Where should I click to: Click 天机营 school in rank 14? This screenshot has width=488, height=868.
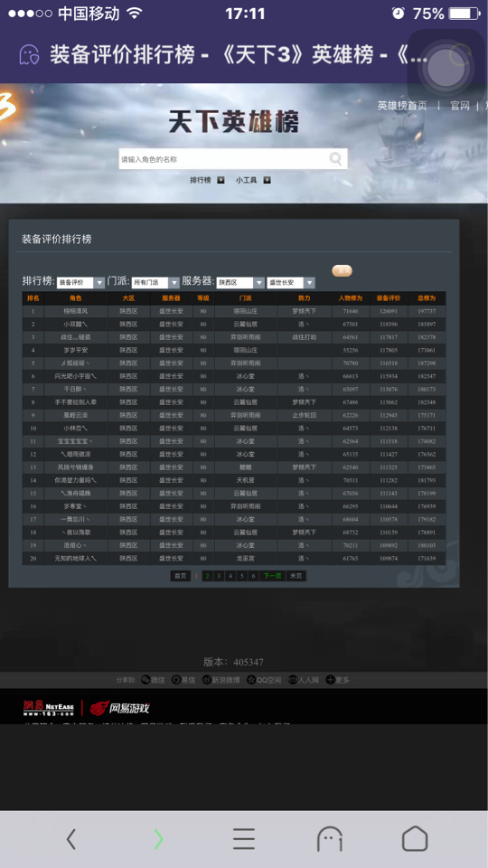[245, 480]
